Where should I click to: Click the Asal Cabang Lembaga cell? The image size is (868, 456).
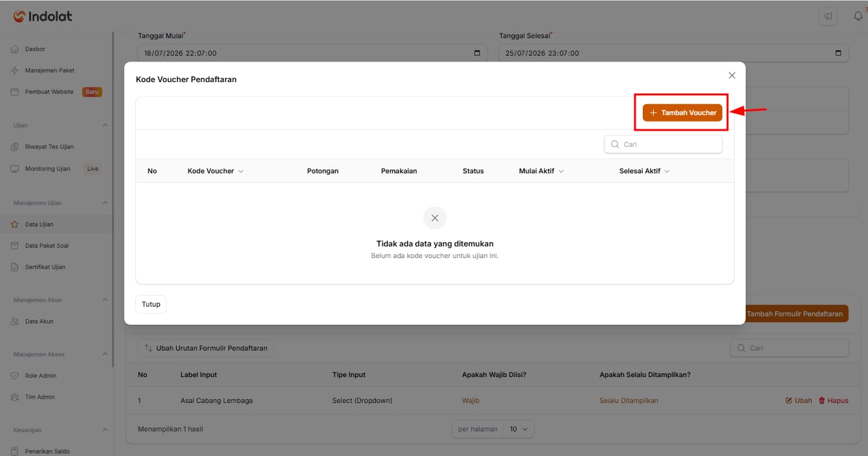click(217, 400)
